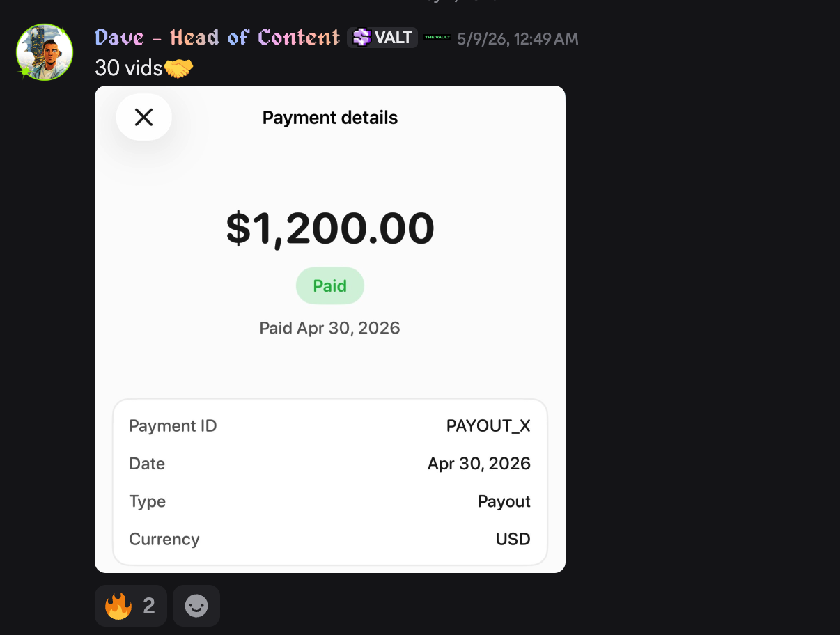The width and height of the screenshot is (840, 635).
Task: Click the Paid Apr 30, 2026 caption
Action: (x=330, y=328)
